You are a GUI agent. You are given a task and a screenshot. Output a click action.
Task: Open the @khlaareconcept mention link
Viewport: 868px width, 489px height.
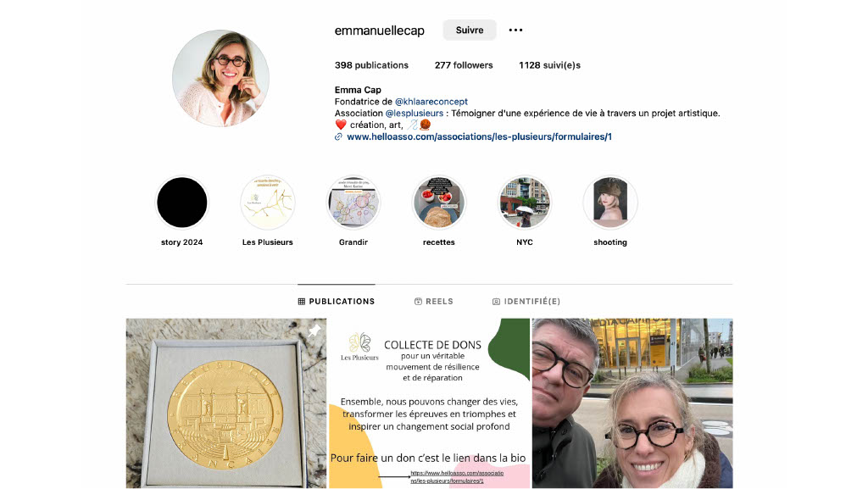[431, 101]
